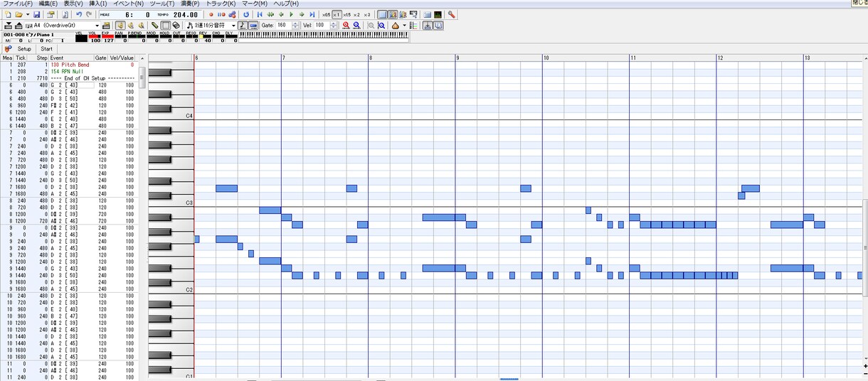
Task: Save the project using the floppy disk icon
Action: [x=37, y=14]
